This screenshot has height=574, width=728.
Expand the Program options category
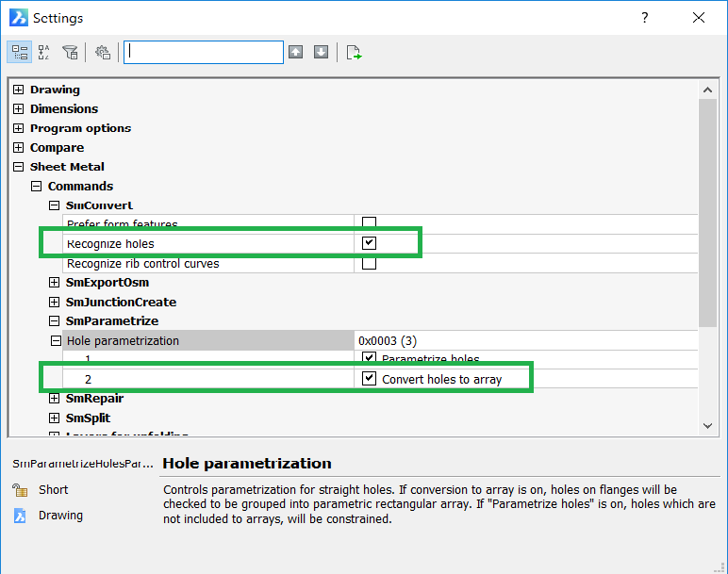tap(19, 128)
